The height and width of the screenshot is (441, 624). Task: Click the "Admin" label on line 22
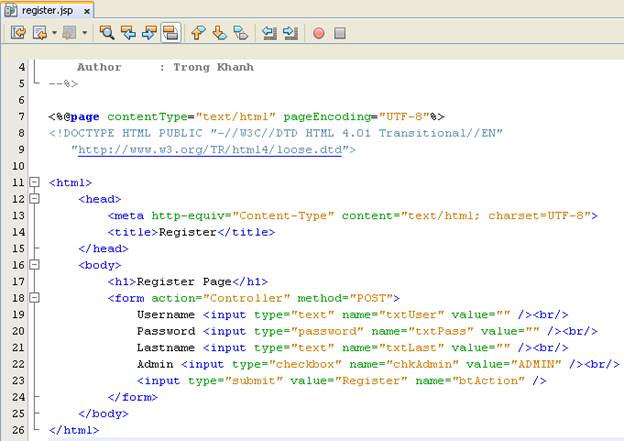coord(155,364)
